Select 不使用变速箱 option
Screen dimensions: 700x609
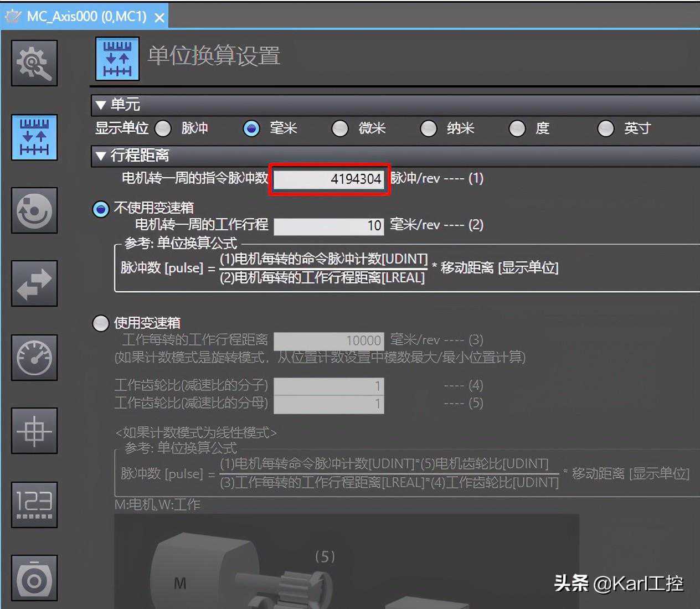tap(100, 209)
